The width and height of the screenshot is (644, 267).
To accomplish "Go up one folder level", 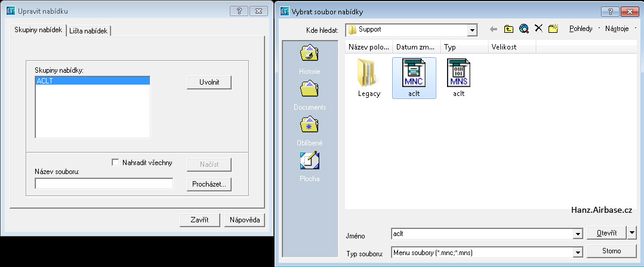I will click(x=509, y=29).
